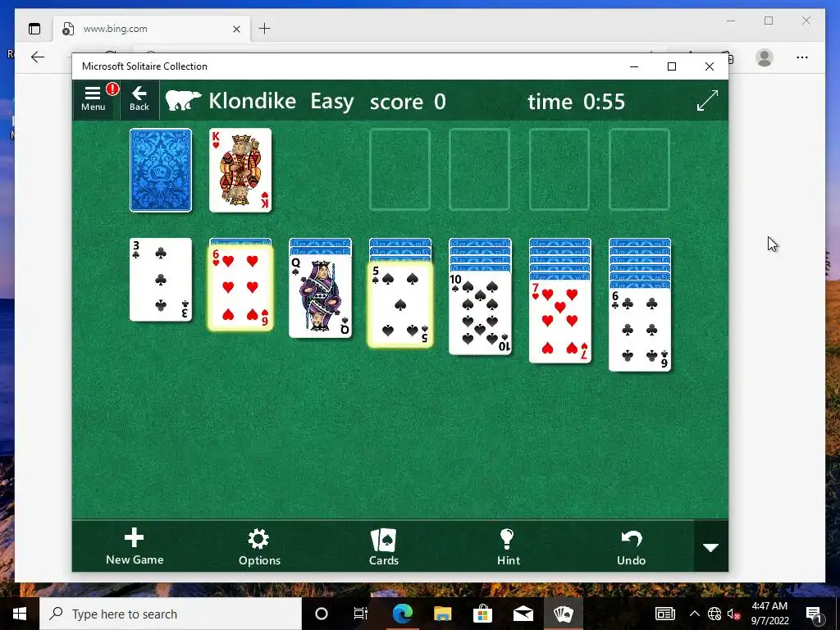This screenshot has height=630, width=840.
Task: Select the 7 of Hearts card
Action: tap(559, 322)
